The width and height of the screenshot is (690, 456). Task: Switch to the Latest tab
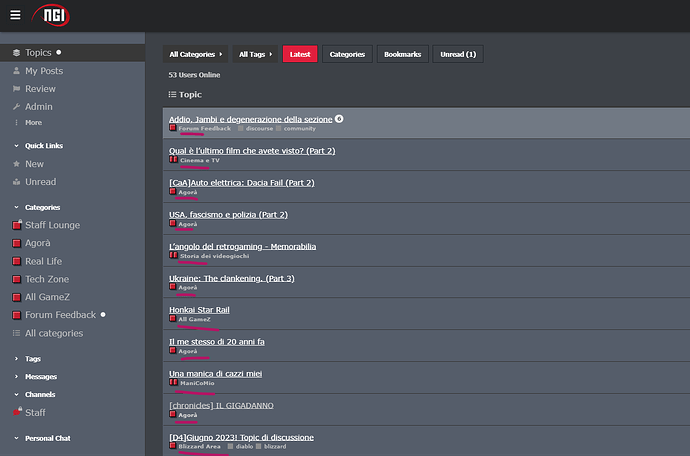pos(300,54)
